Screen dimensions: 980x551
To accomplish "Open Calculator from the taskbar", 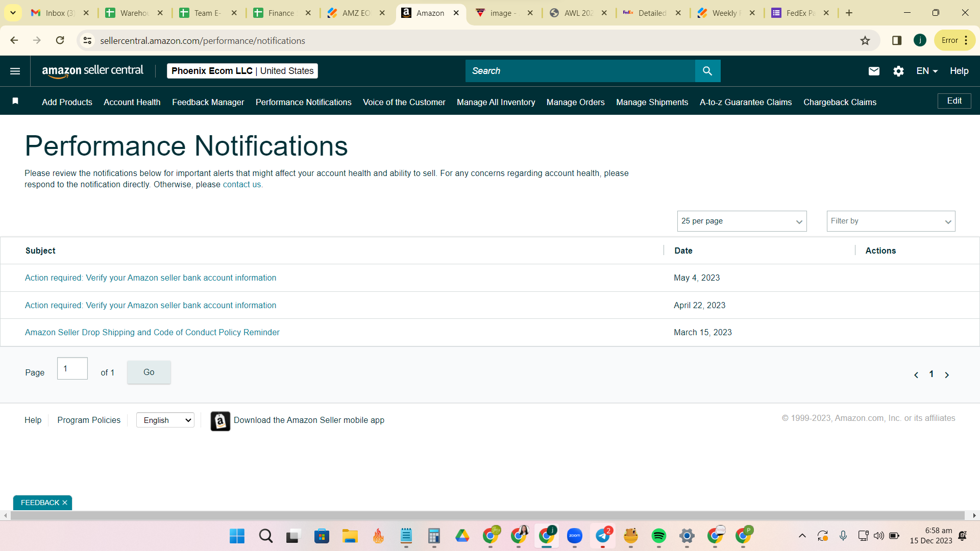I will tap(434, 536).
